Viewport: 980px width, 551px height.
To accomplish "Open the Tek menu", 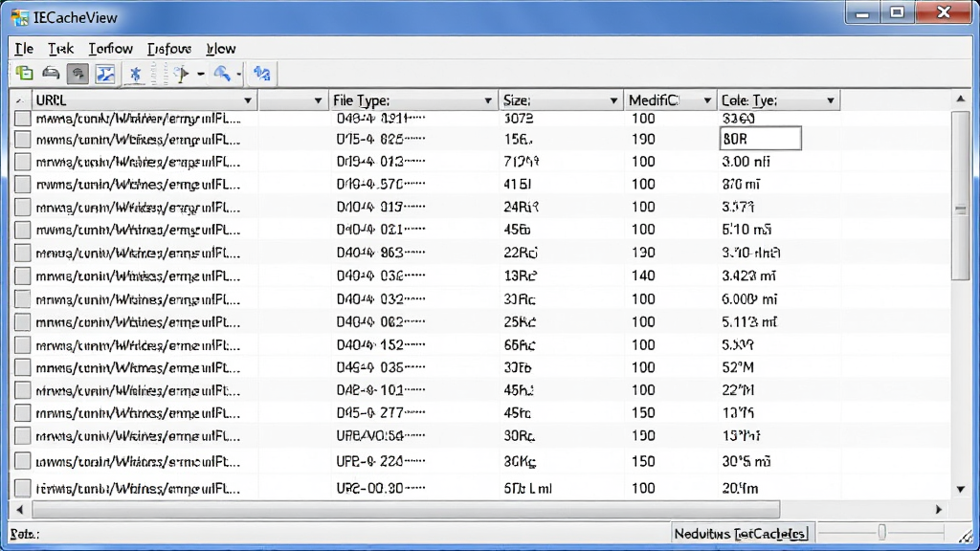I will [60, 49].
